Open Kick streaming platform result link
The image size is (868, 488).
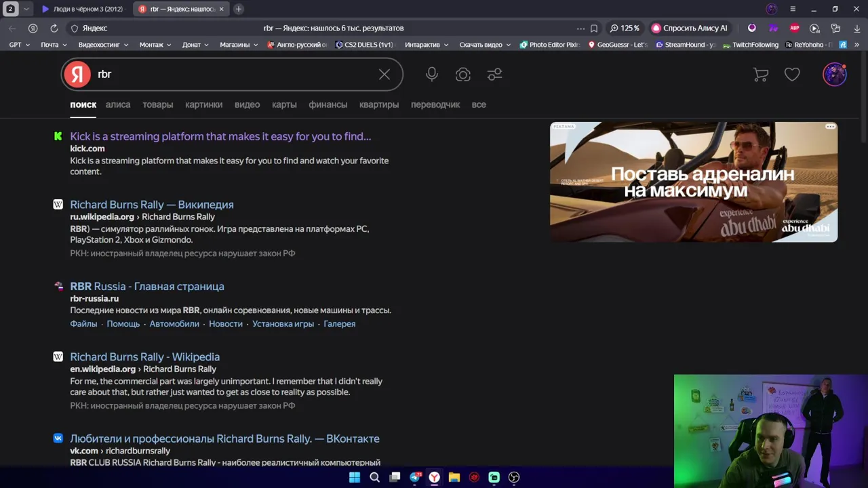click(x=220, y=136)
